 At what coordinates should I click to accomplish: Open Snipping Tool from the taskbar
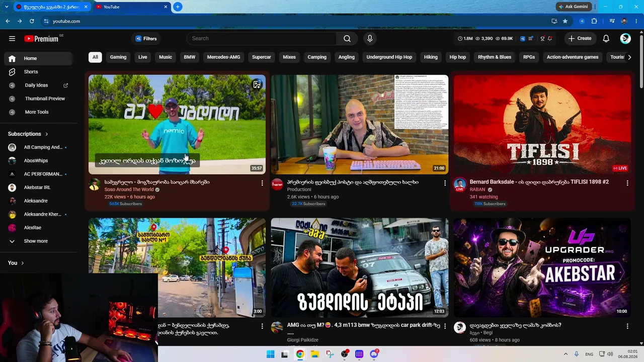330,354
